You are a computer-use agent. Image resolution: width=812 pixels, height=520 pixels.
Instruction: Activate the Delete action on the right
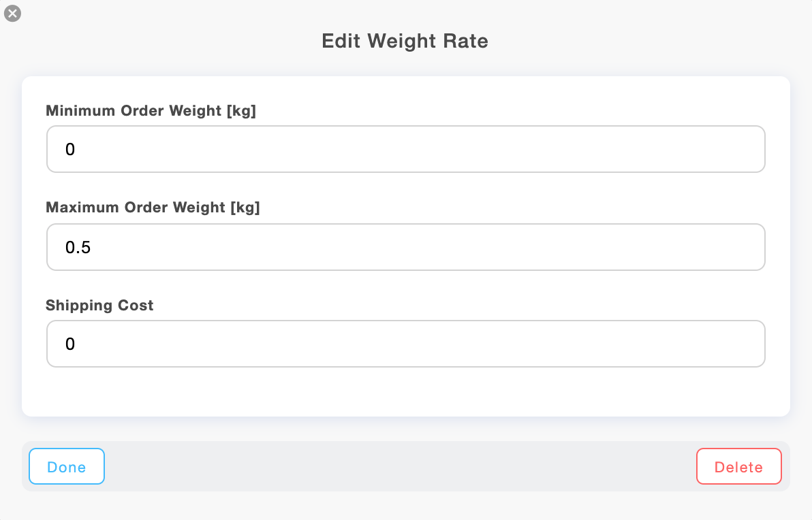738,466
